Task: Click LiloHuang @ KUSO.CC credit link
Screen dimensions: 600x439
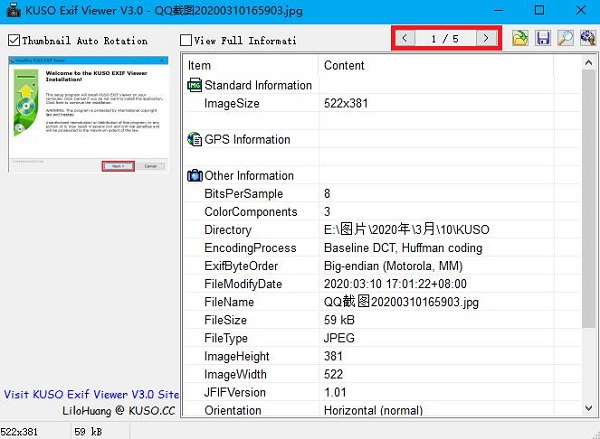Action: 119,411
